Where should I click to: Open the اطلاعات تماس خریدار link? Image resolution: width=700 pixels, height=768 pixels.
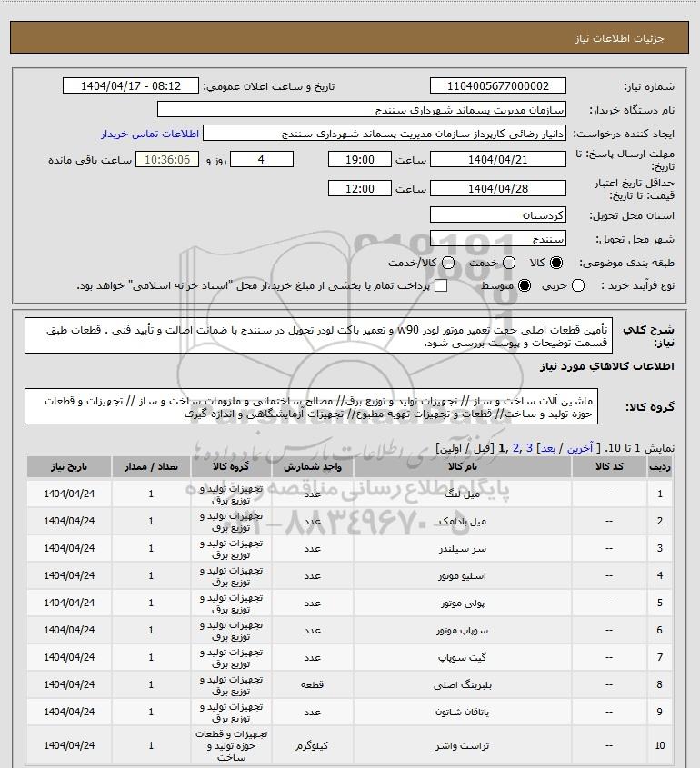coord(150,134)
